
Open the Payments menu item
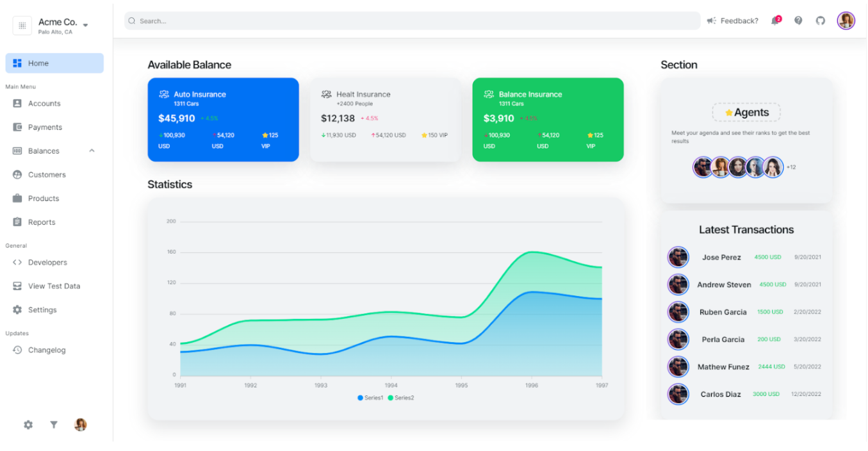[x=45, y=127]
